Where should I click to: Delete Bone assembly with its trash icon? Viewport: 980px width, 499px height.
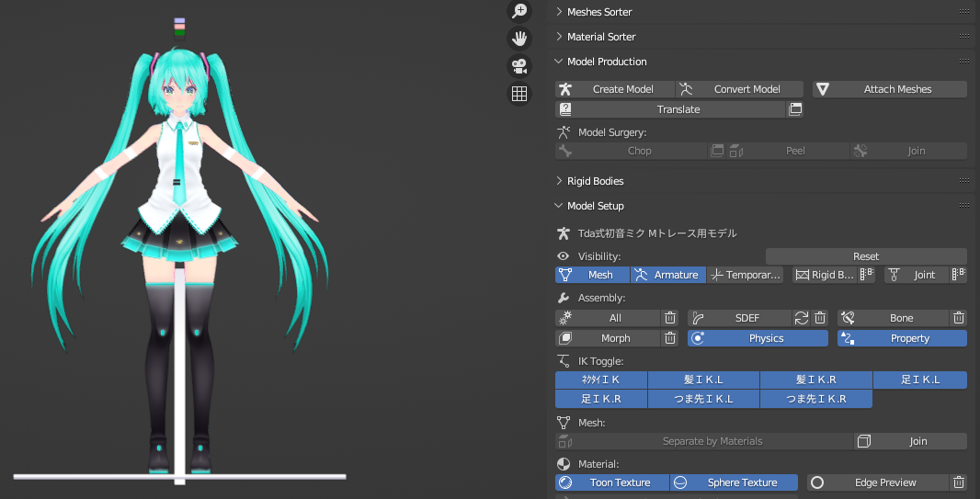[x=959, y=318]
